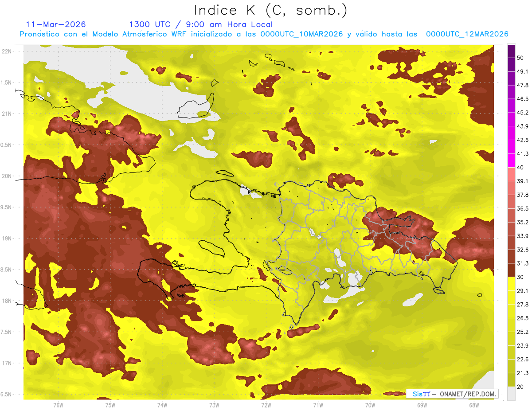Click the longitude axis label "73W"
Image resolution: width=532 pixels, height=411 pixels.
pyautogui.click(x=214, y=405)
